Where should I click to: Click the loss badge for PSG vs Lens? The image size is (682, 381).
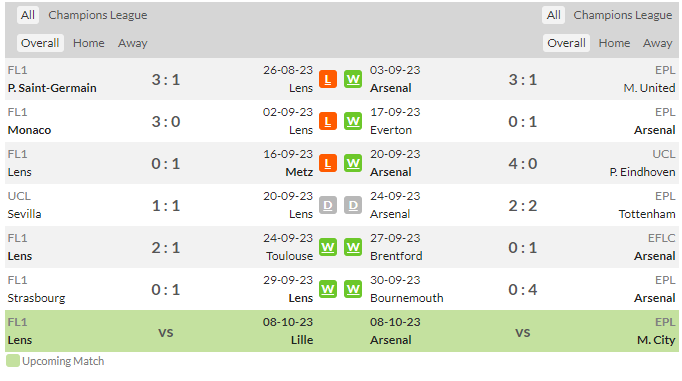point(328,80)
